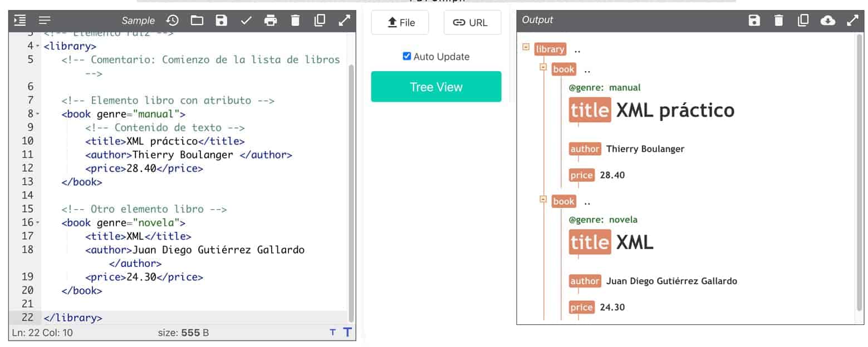Copy the tree output via copy icon
The image size is (868, 347).
(804, 20)
